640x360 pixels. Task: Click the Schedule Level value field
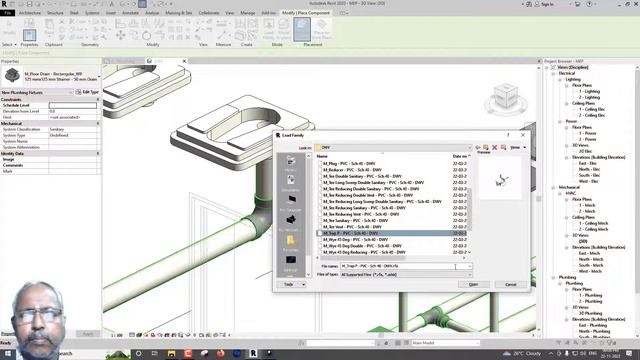(x=73, y=105)
